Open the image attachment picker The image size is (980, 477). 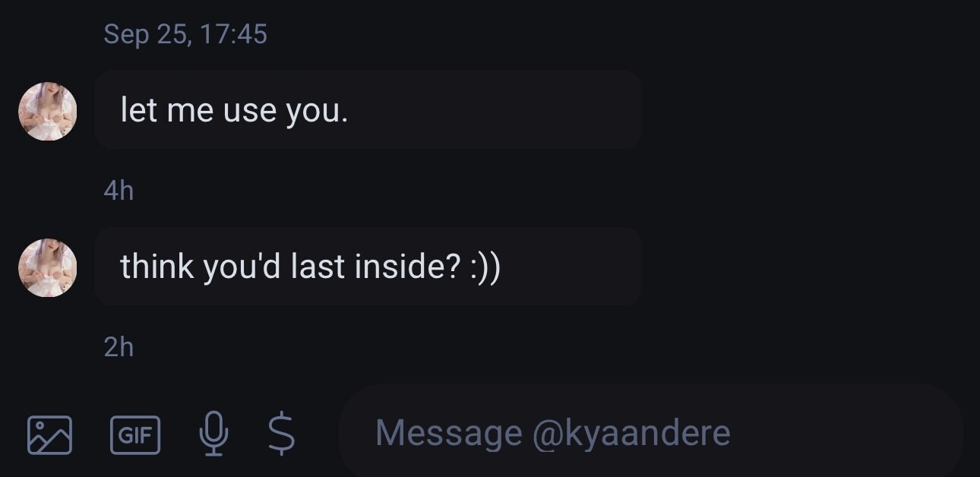pyautogui.click(x=49, y=434)
